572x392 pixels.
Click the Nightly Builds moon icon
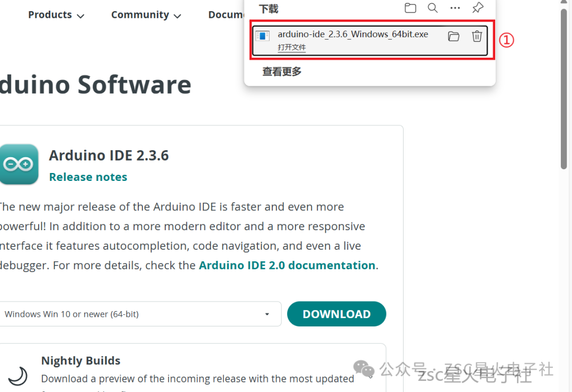click(x=18, y=376)
